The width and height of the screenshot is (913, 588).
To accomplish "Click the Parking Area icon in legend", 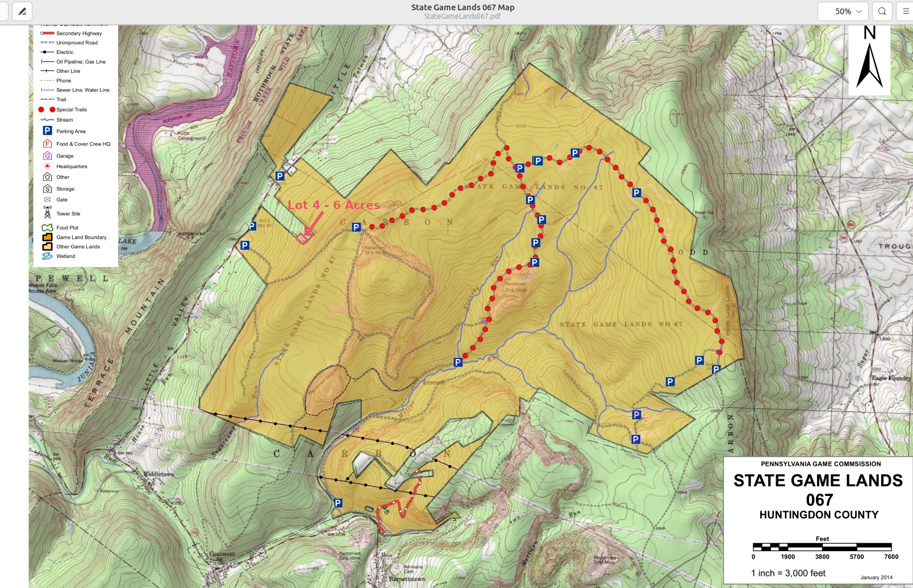I will tap(47, 131).
